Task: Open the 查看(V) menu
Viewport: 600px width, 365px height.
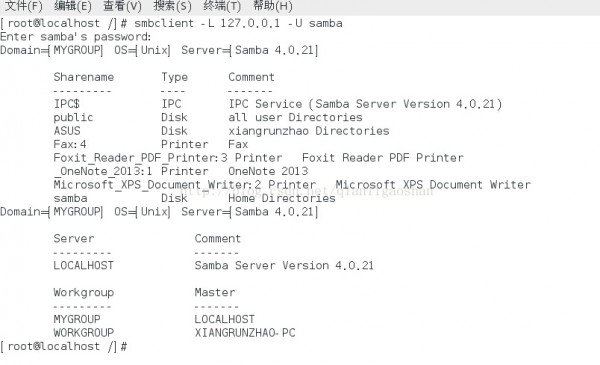Action: (x=122, y=6)
